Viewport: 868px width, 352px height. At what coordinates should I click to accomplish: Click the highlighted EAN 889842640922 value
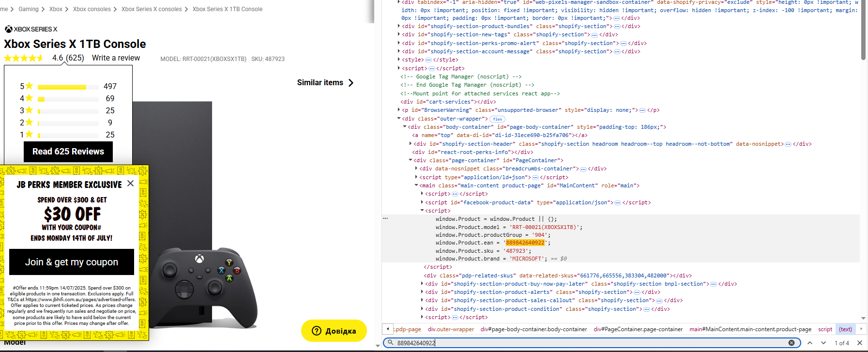point(525,243)
